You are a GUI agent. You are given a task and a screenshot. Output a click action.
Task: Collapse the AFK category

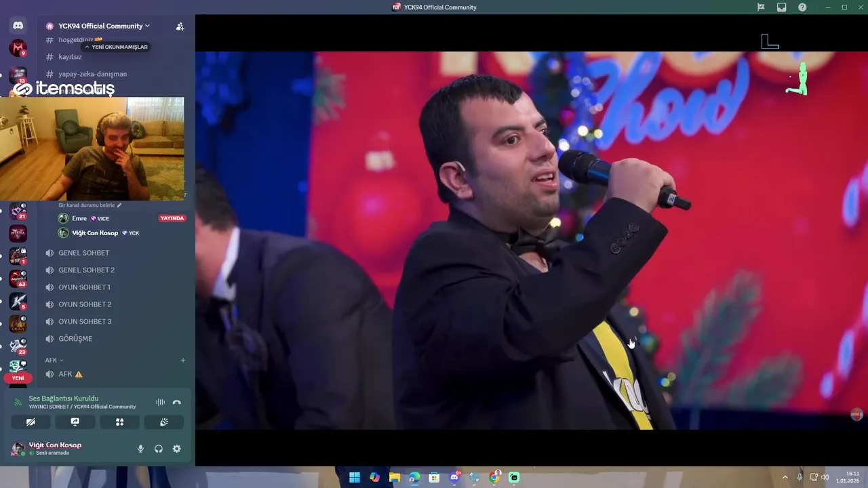point(54,360)
